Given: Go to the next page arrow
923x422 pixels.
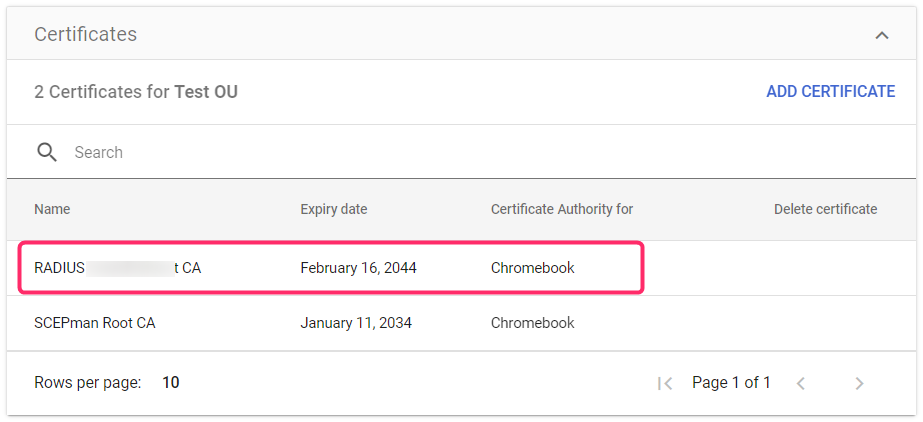Looking at the screenshot, I should click(859, 383).
